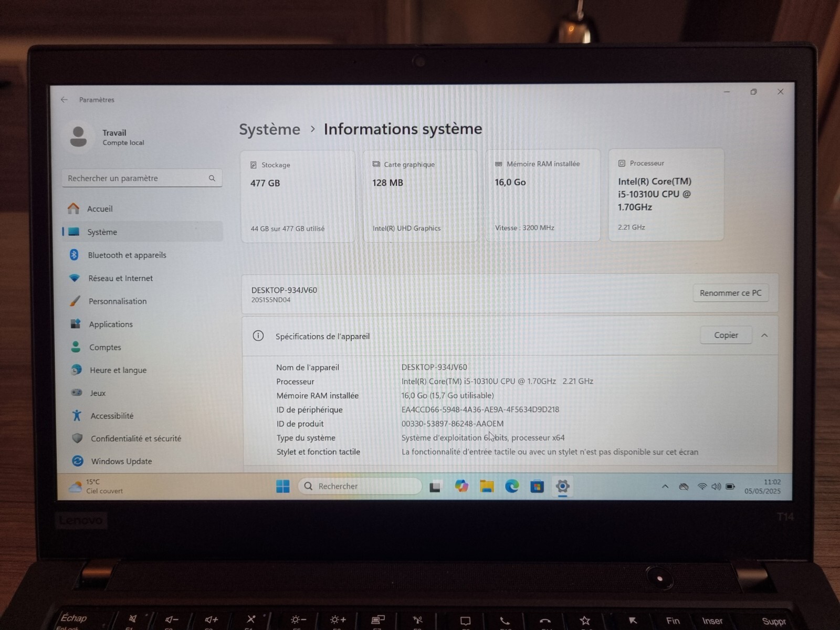Image resolution: width=840 pixels, height=630 pixels.
Task: Click the info icon beside Spécifications de l'appareil
Action: (258, 336)
